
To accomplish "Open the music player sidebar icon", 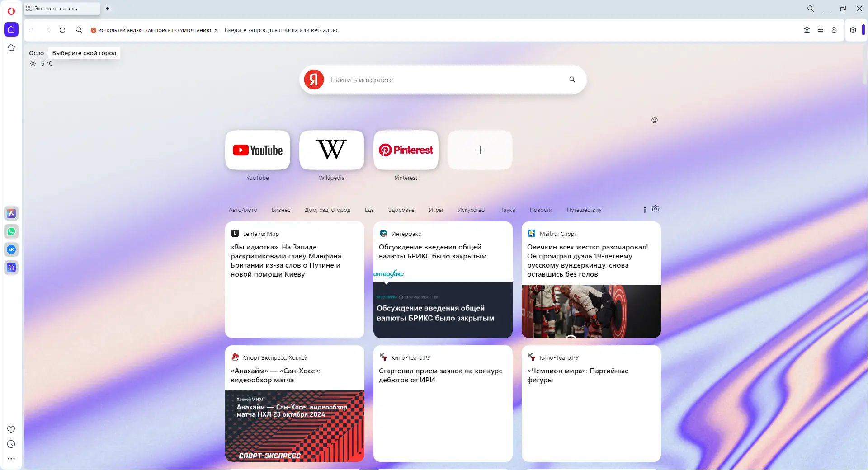I will [11, 268].
